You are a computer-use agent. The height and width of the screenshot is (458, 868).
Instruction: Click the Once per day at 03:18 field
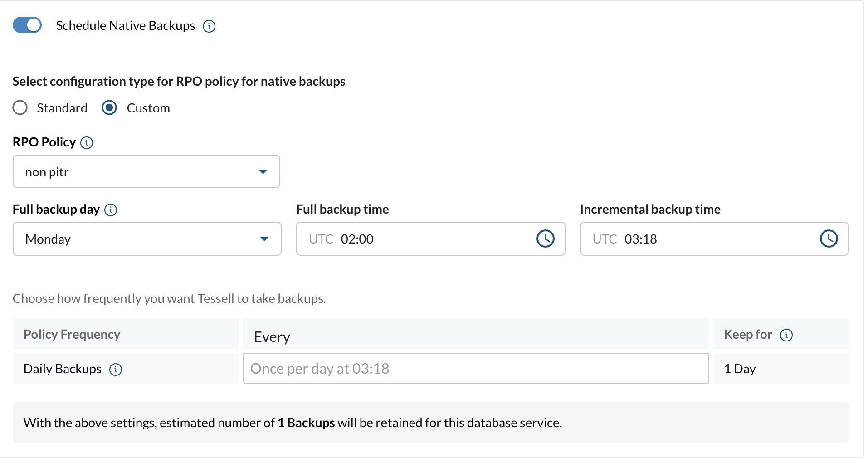476,368
